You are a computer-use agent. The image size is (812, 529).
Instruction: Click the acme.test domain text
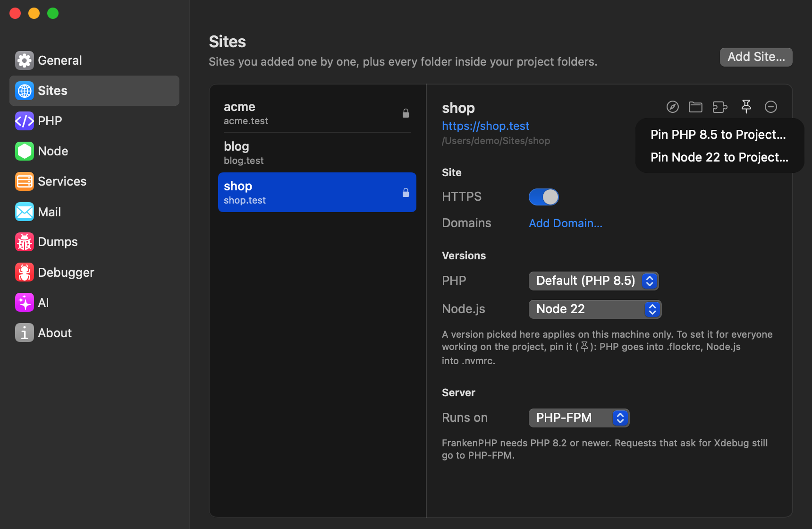point(246,121)
